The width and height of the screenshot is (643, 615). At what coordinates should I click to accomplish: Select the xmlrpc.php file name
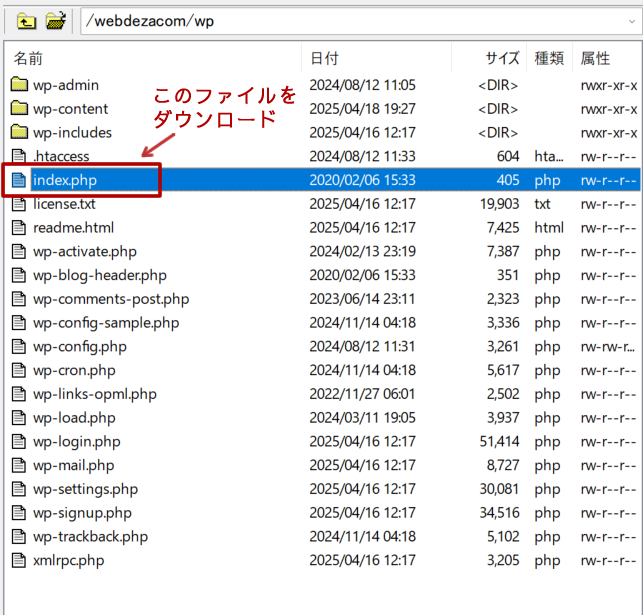(68, 560)
